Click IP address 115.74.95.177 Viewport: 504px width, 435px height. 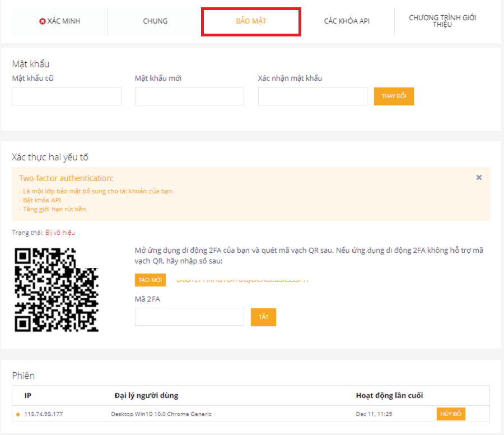[x=44, y=414]
